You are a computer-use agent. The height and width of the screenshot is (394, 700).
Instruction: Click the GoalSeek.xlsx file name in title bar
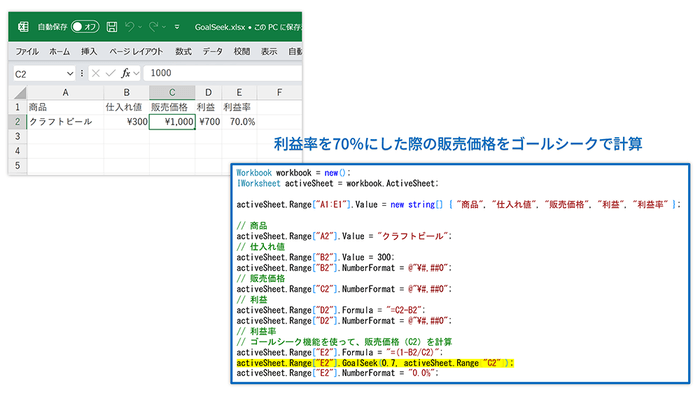pos(220,27)
